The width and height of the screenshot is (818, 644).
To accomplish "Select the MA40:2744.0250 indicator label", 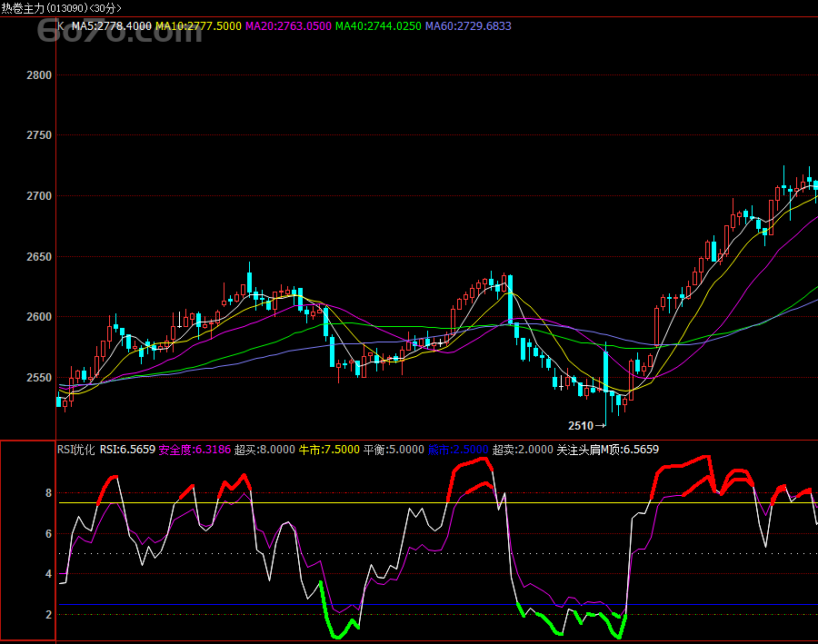I will 378,26.
